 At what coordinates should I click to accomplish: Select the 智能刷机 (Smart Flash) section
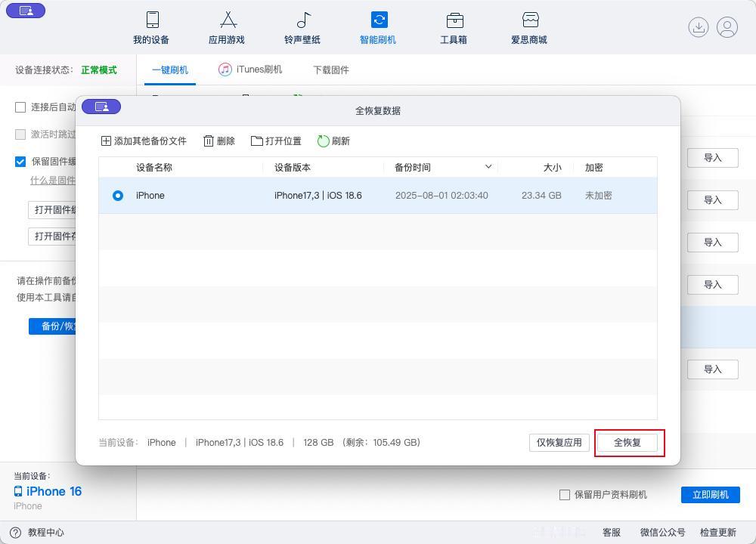(x=378, y=28)
